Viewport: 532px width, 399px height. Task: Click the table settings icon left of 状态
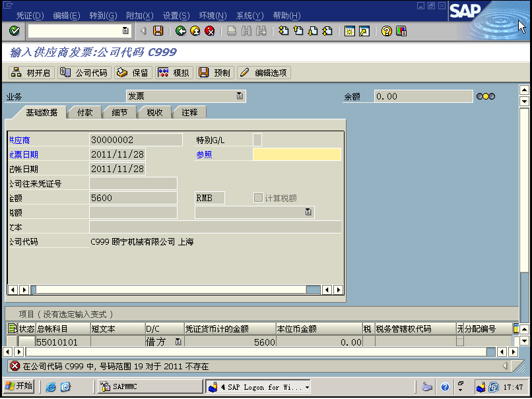click(x=12, y=328)
